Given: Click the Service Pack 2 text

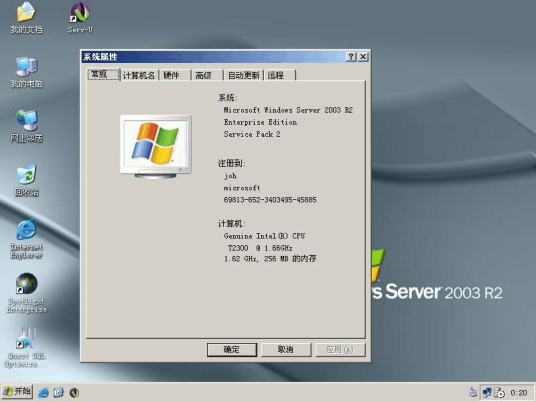Looking at the screenshot, I should [x=252, y=134].
